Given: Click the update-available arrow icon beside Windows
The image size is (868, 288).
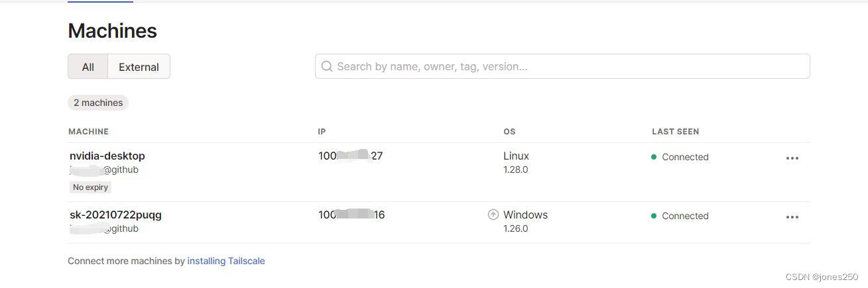Looking at the screenshot, I should [493, 215].
